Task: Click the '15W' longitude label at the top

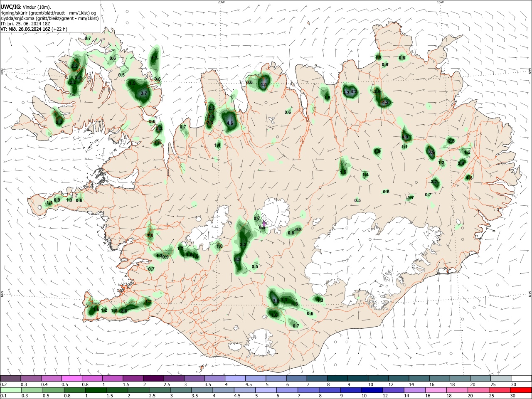Action: (440, 2)
